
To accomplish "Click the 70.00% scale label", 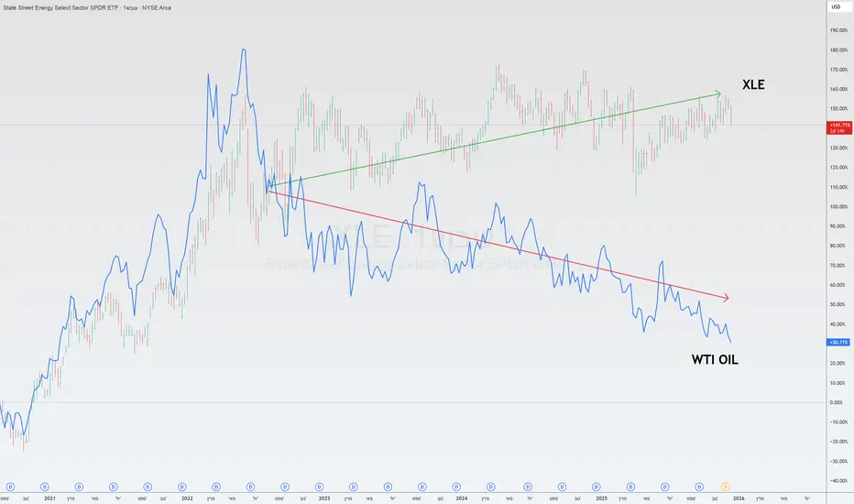I will [x=838, y=266].
